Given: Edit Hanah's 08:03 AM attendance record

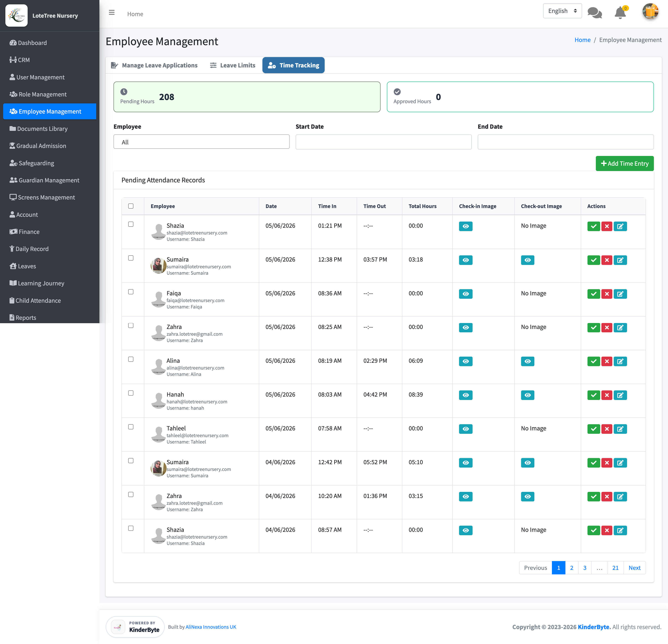Looking at the screenshot, I should tap(620, 395).
